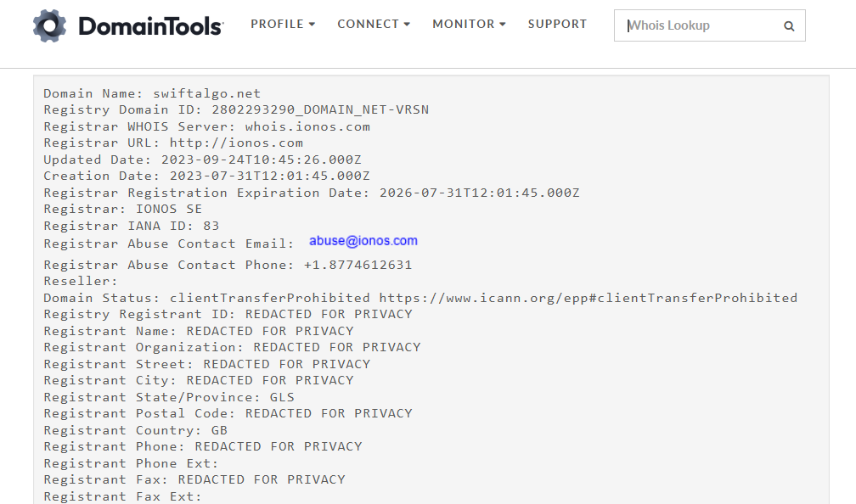Click the swiftalgo.net domain name text

(x=207, y=94)
